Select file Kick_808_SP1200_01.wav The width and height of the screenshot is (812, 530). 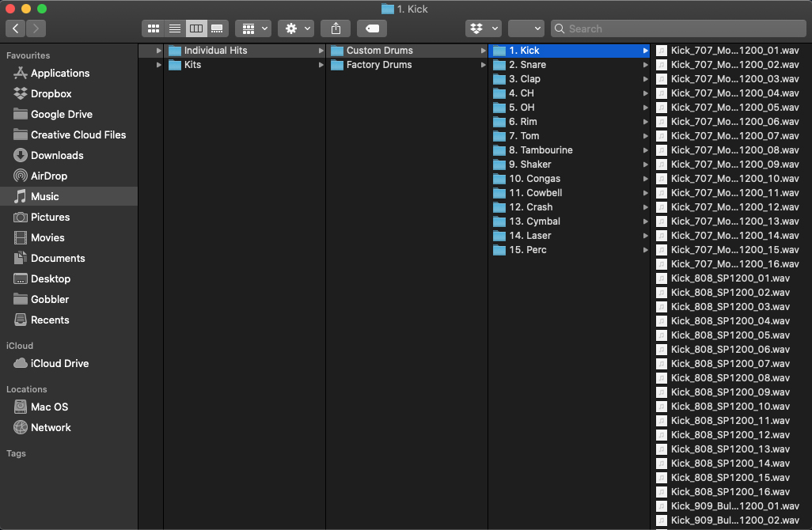click(x=731, y=278)
